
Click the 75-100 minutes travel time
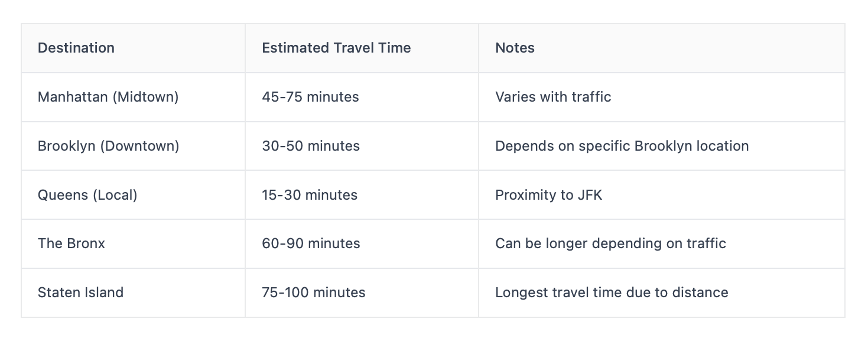click(314, 292)
